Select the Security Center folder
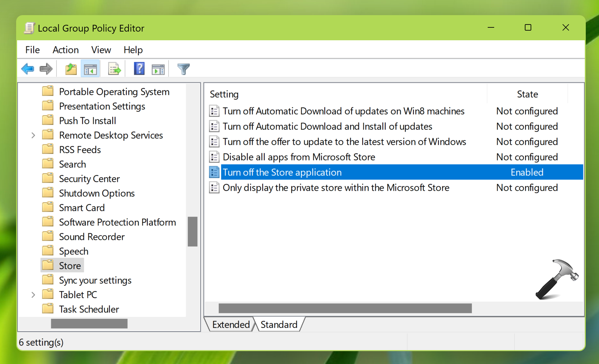The height and width of the screenshot is (364, 599). 89,179
